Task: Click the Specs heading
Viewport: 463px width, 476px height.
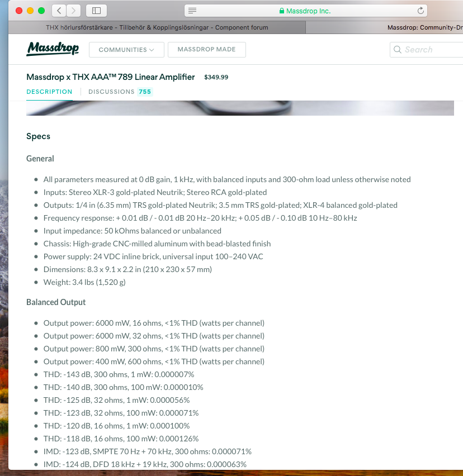Action: pos(38,136)
